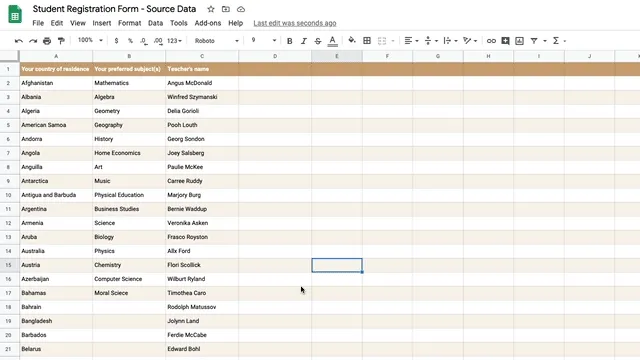
Task: Open vertical align dropdown
Action: pyautogui.click(x=431, y=41)
